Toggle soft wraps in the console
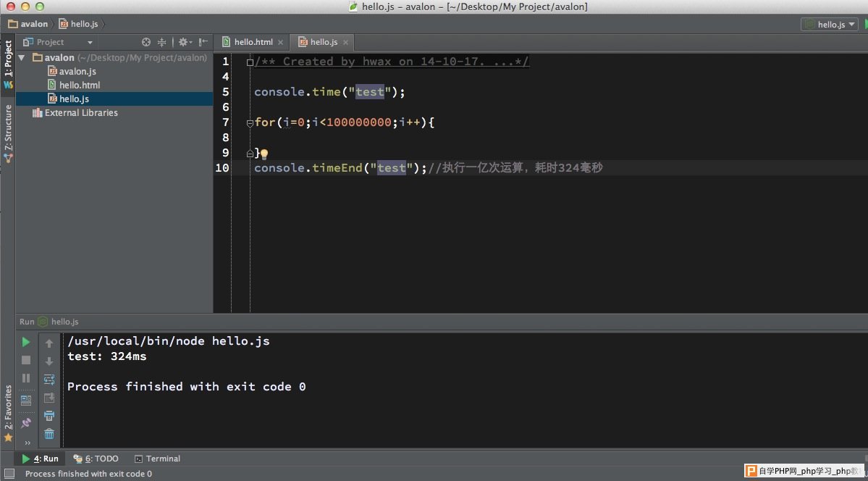 pos(49,380)
